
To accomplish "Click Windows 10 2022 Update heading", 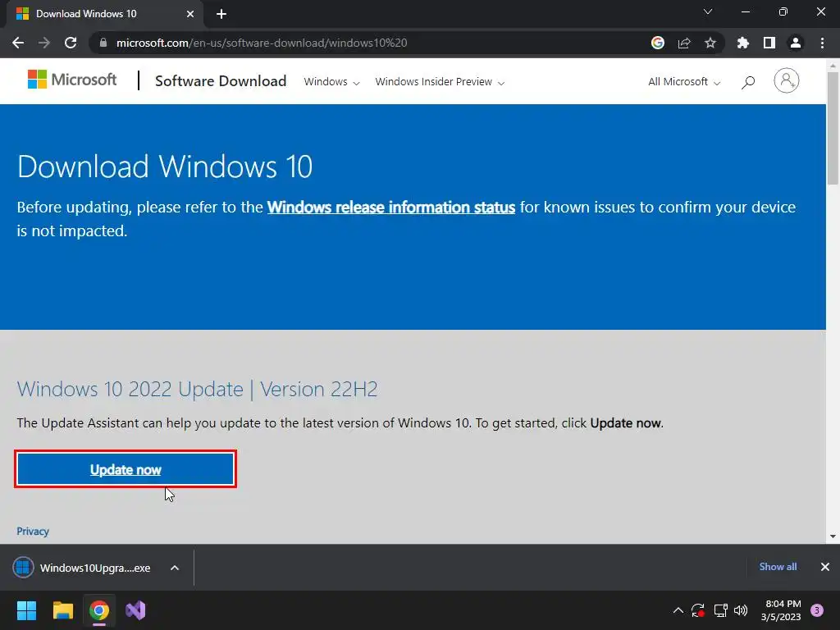I will [197, 389].
